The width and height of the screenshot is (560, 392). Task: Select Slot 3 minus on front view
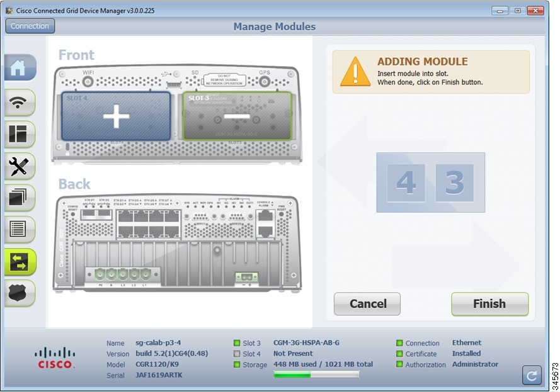(x=237, y=116)
